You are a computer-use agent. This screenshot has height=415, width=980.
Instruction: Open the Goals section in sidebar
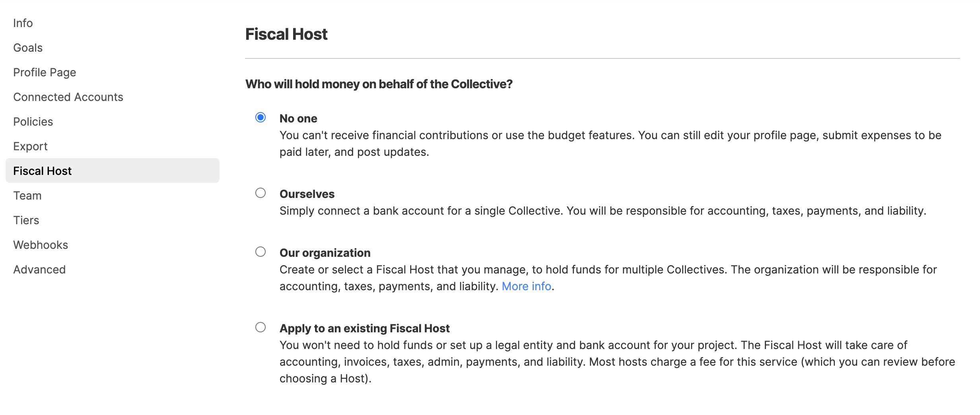tap(28, 48)
